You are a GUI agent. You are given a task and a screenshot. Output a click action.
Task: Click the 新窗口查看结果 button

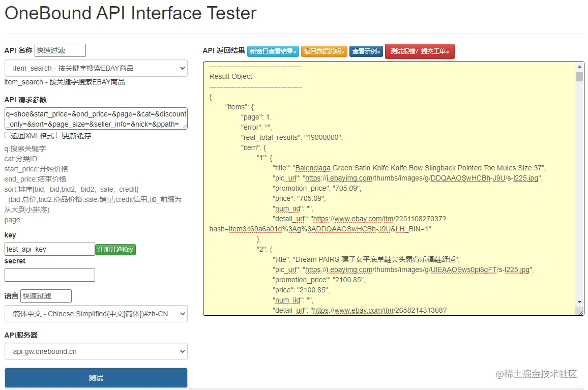[x=273, y=51]
